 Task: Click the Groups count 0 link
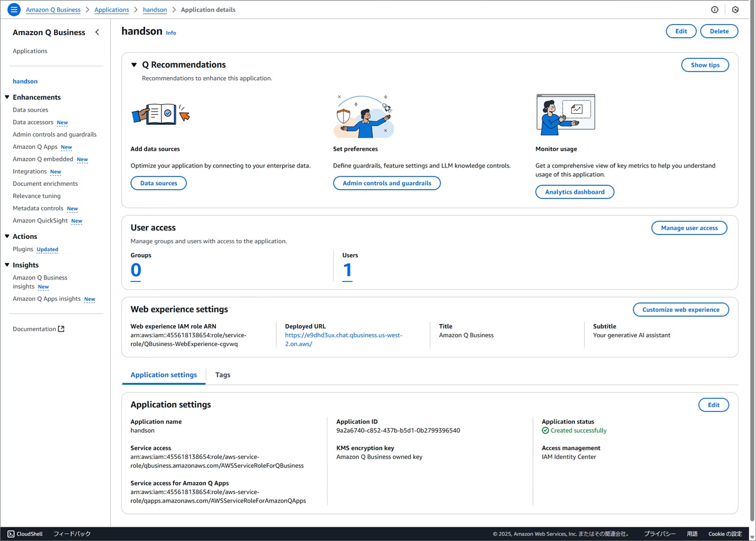(136, 270)
